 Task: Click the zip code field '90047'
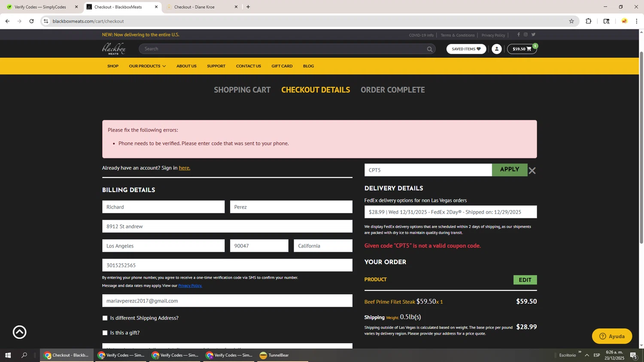coord(259,246)
